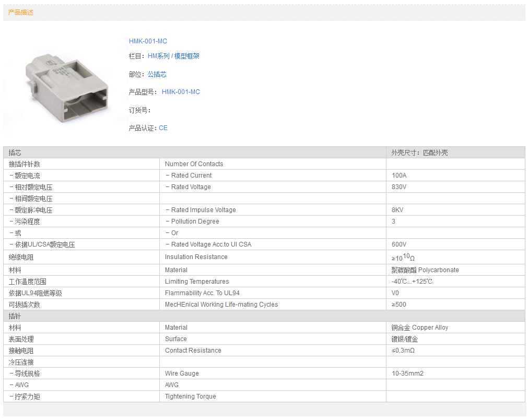Click the CE certification link
The width and height of the screenshot is (529, 420).
pos(163,128)
